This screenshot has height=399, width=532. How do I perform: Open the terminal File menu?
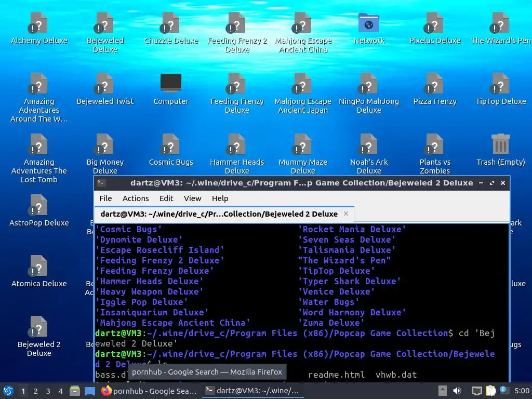[x=105, y=198]
